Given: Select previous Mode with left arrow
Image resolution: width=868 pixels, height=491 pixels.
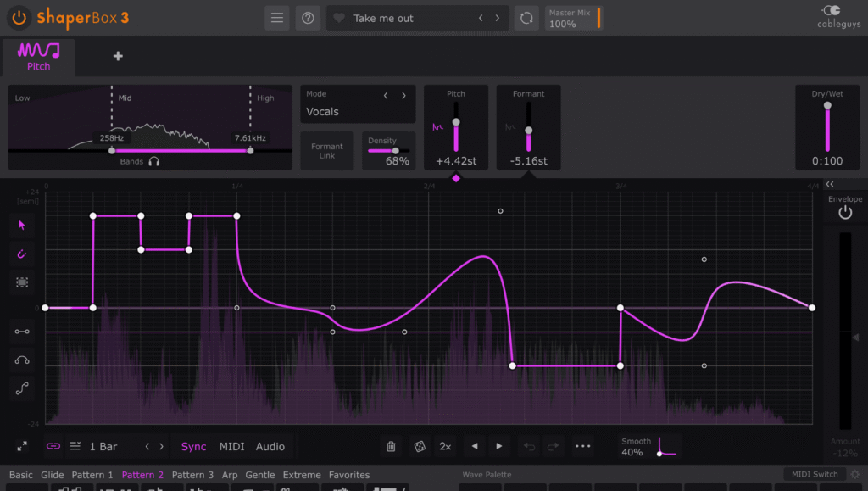Looking at the screenshot, I should point(386,95).
